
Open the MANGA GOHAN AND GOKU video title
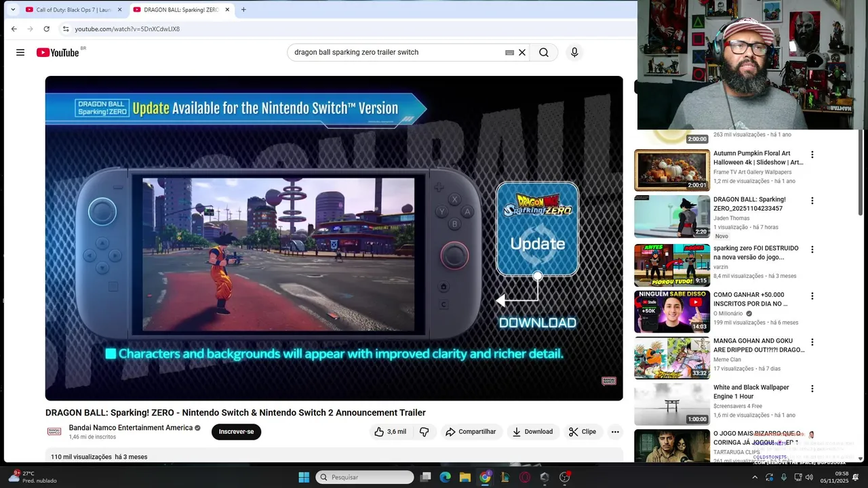(x=759, y=346)
